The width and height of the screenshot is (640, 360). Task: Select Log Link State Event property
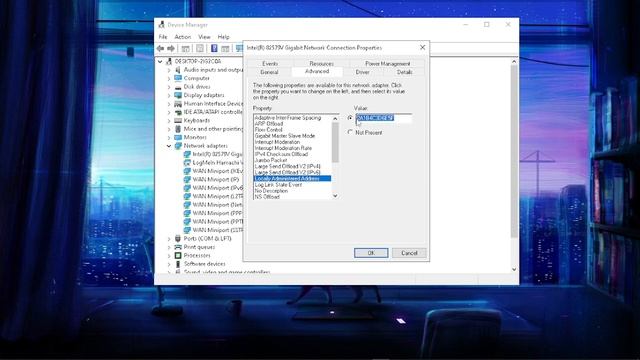pos(278,185)
